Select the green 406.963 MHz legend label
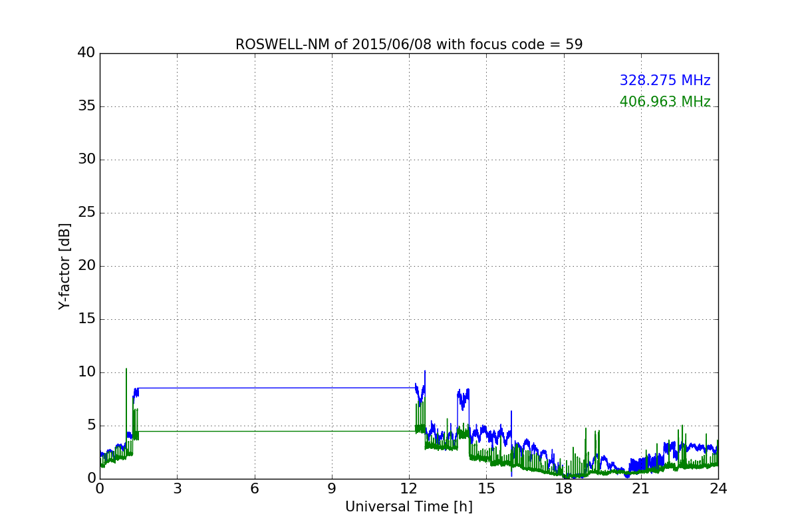 click(x=665, y=102)
